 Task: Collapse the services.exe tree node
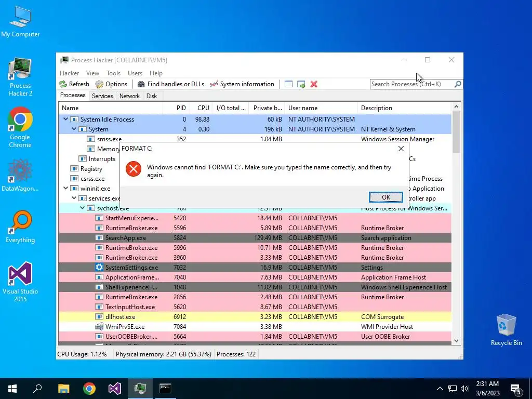[74, 198]
